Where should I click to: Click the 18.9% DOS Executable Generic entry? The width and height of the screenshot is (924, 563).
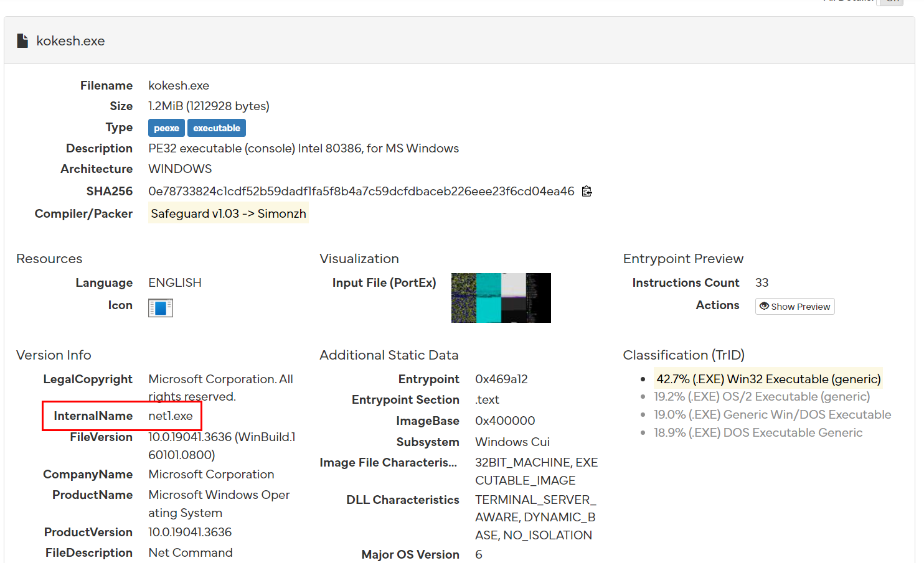point(758,432)
